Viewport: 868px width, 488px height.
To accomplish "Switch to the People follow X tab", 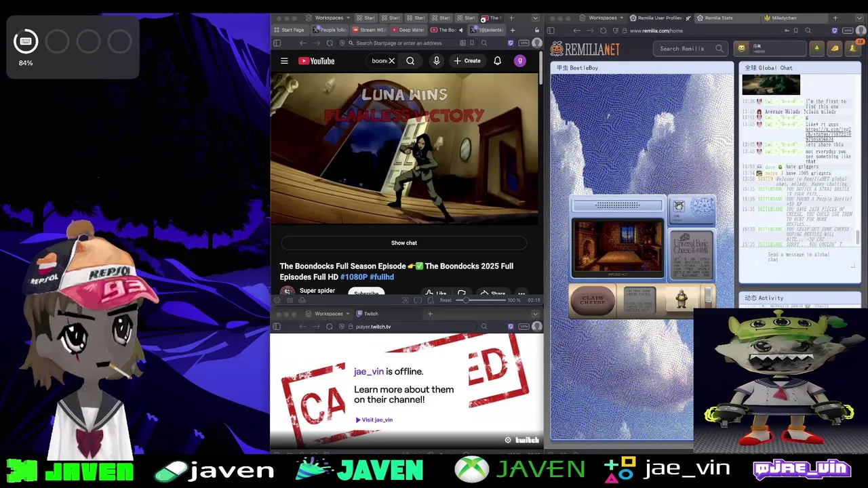I will click(x=330, y=30).
